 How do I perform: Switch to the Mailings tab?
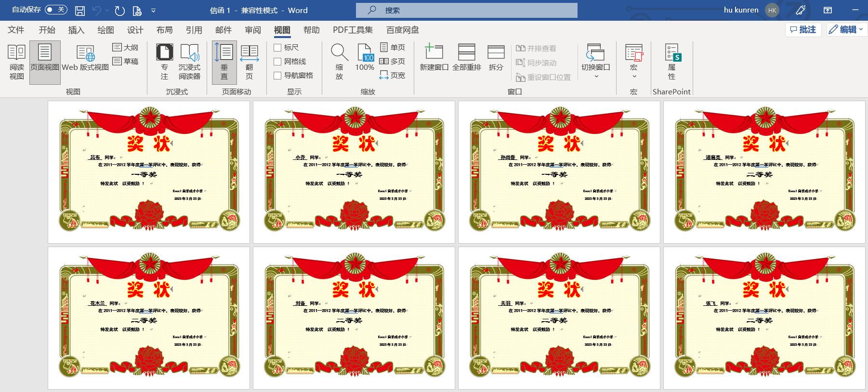(x=223, y=30)
